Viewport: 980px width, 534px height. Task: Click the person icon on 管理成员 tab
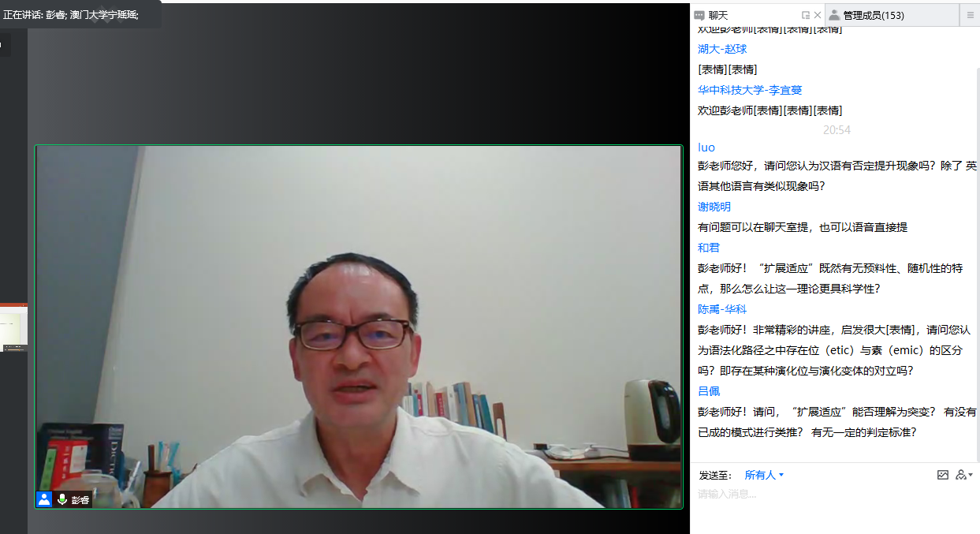pos(835,14)
